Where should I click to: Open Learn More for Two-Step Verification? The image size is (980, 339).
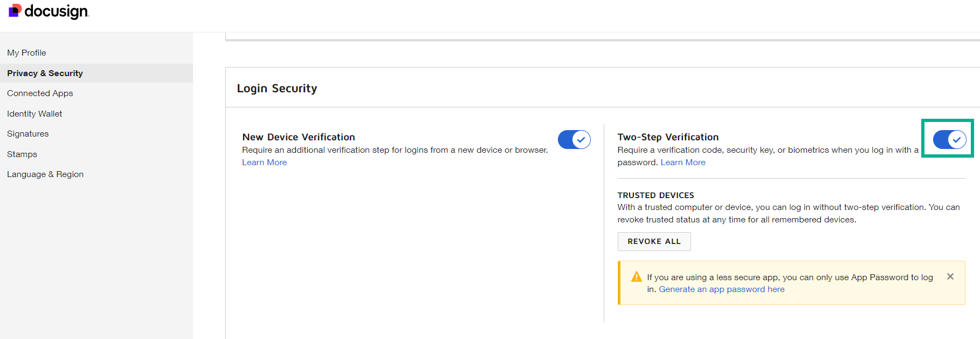(682, 162)
